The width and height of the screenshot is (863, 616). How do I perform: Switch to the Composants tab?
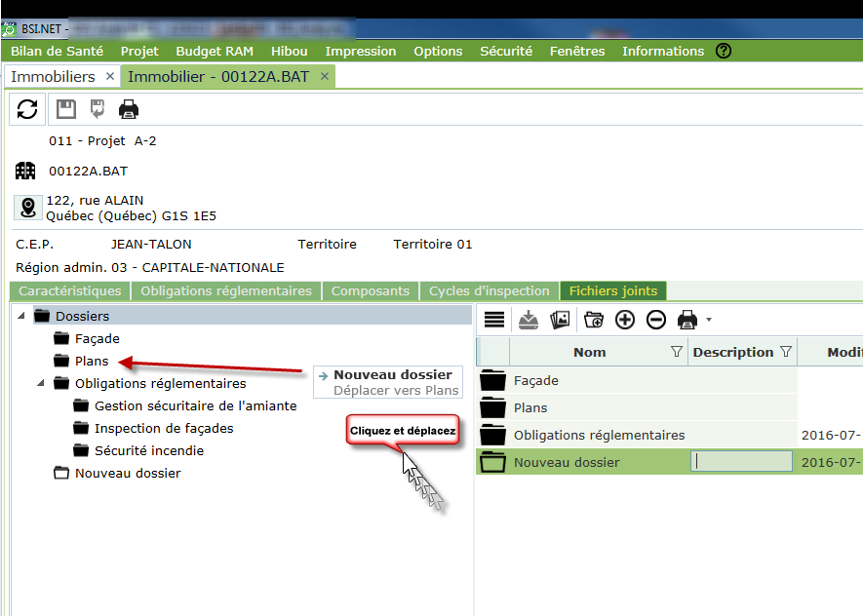coord(371,290)
